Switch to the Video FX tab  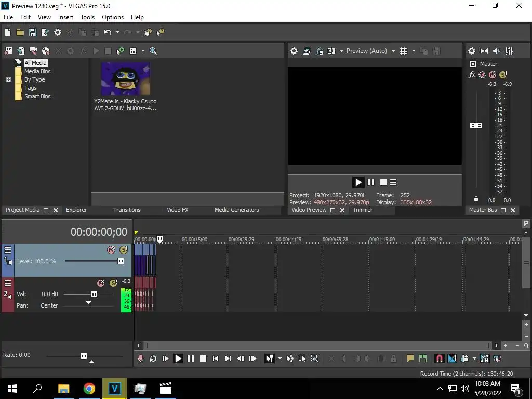[x=178, y=210]
